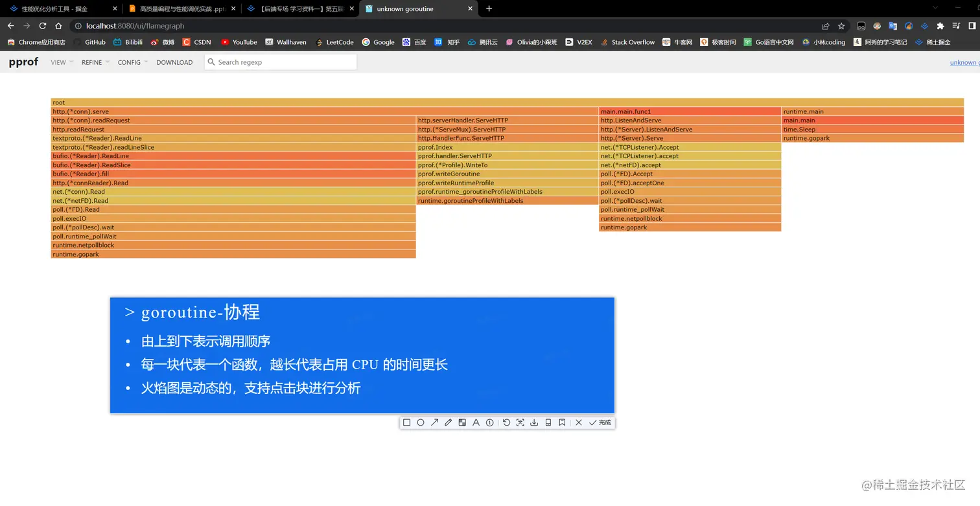The height and width of the screenshot is (506, 980).
Task: Click the runtime.goroutineProfileWithLabels block
Action: point(507,201)
